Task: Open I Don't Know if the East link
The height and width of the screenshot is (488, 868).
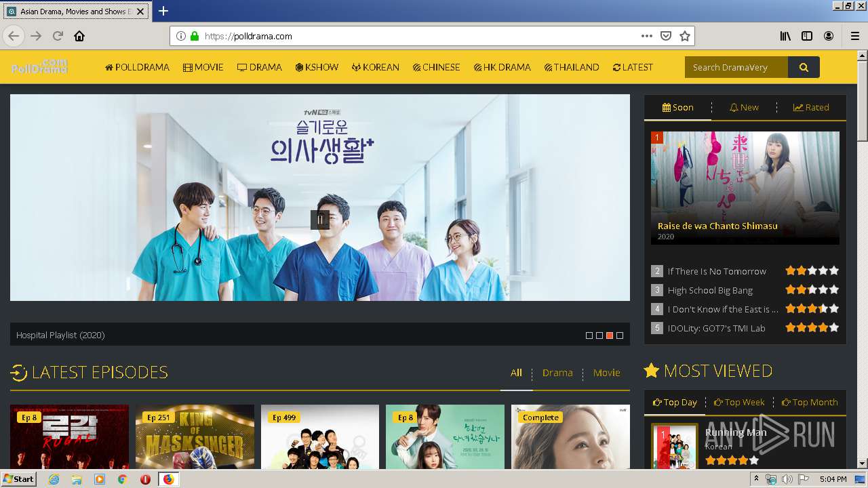Action: [723, 309]
